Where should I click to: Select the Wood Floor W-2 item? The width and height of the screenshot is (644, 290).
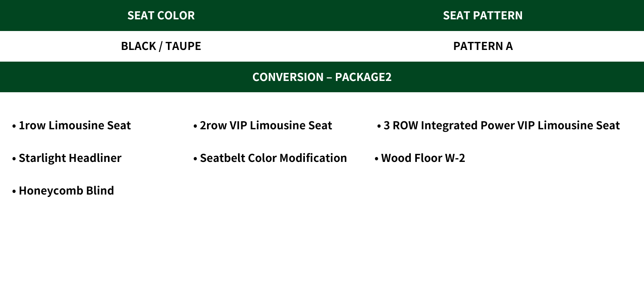[423, 158]
